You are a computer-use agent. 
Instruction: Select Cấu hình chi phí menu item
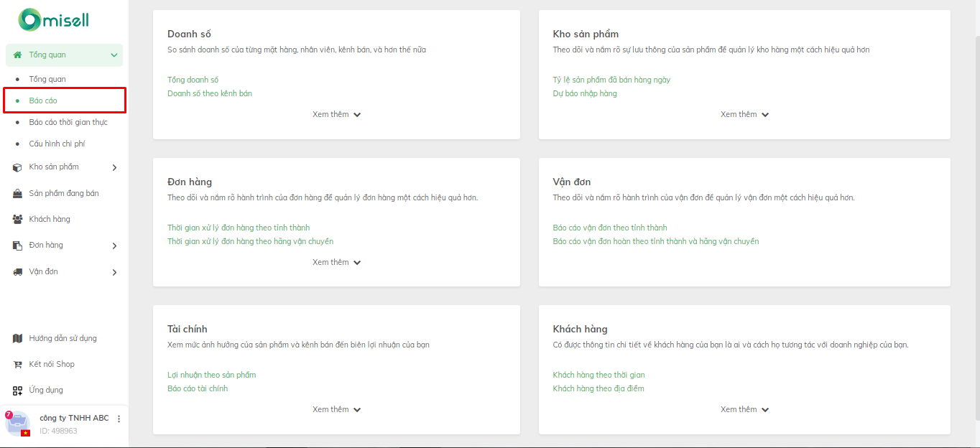click(x=57, y=144)
